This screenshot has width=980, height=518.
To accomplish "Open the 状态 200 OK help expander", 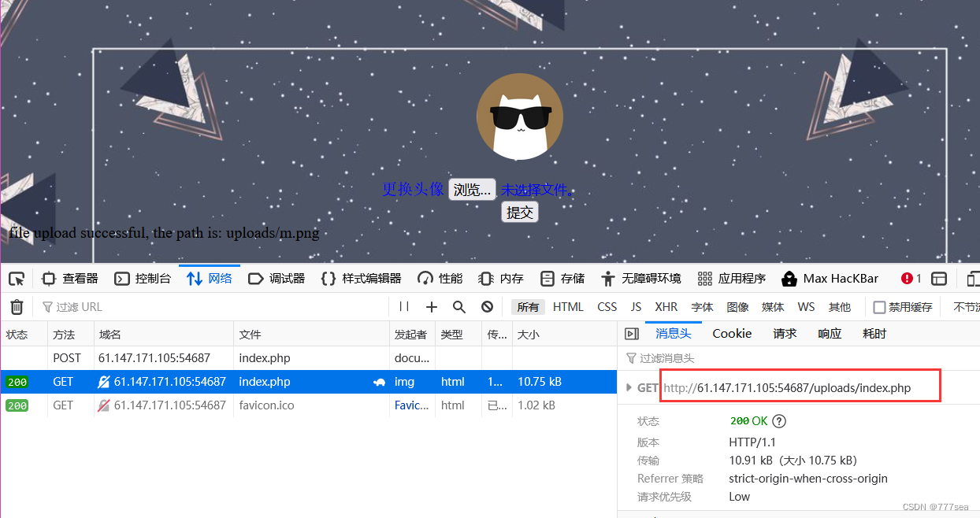I will point(778,420).
